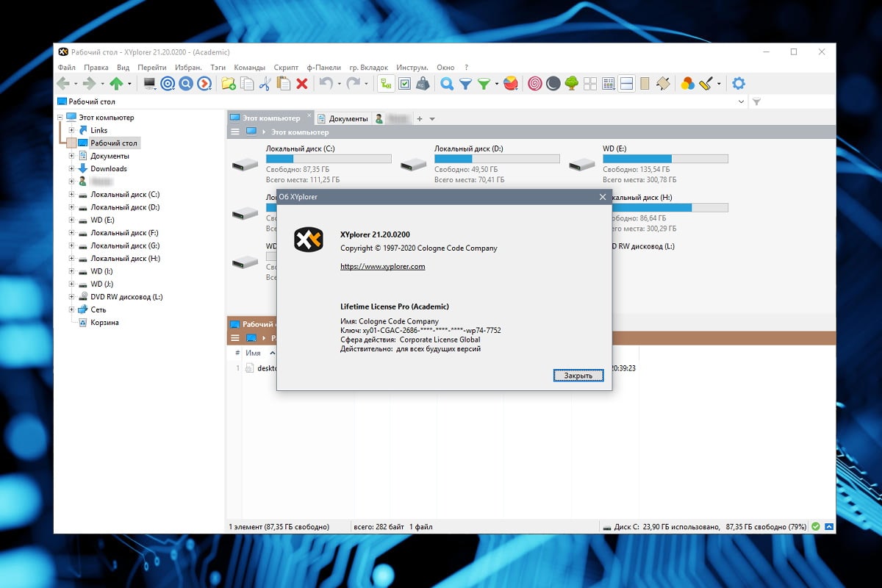This screenshot has height=588, width=882.
Task: Click the color circles icon
Action: 687,84
